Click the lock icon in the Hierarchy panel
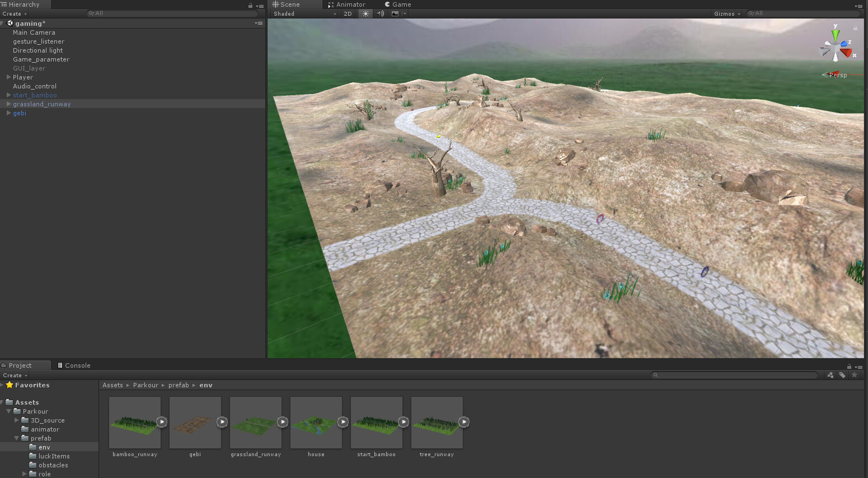Screen dimensions: 868x478 tap(250, 6)
